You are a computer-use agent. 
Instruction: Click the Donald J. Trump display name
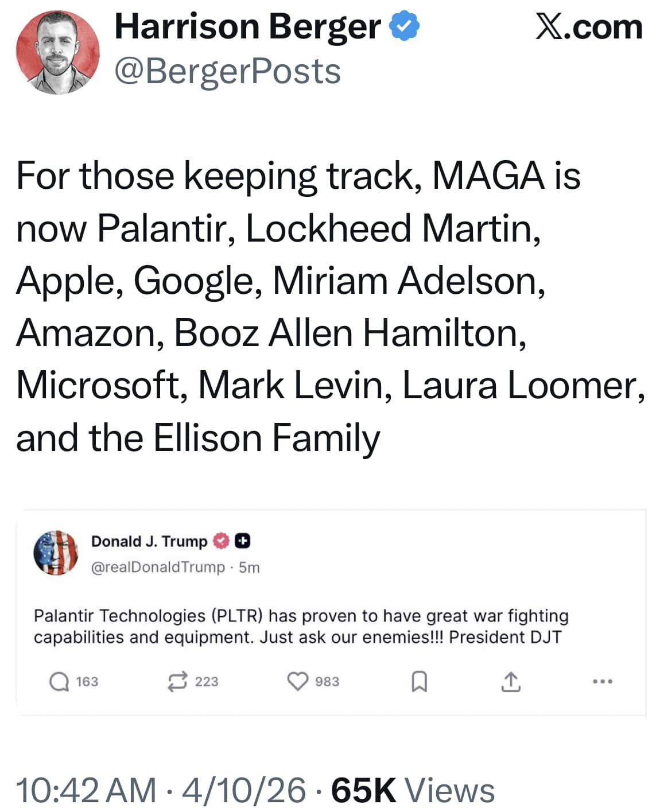pyautogui.click(x=149, y=541)
